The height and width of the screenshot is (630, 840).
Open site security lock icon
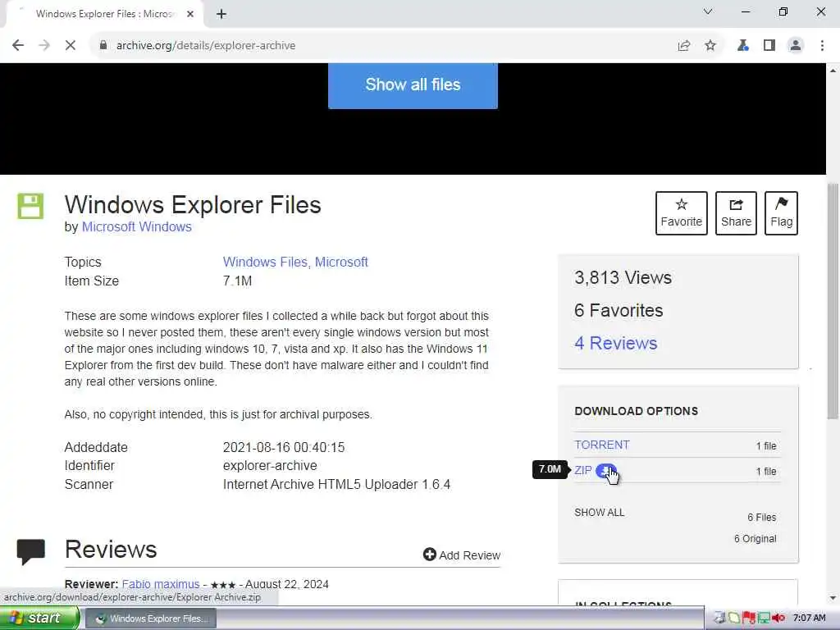(103, 46)
